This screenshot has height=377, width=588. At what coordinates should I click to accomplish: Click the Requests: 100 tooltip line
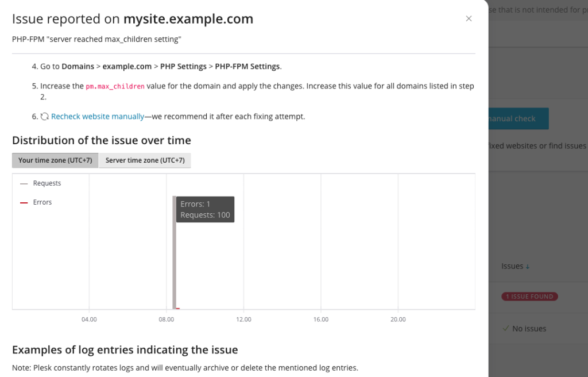point(205,215)
